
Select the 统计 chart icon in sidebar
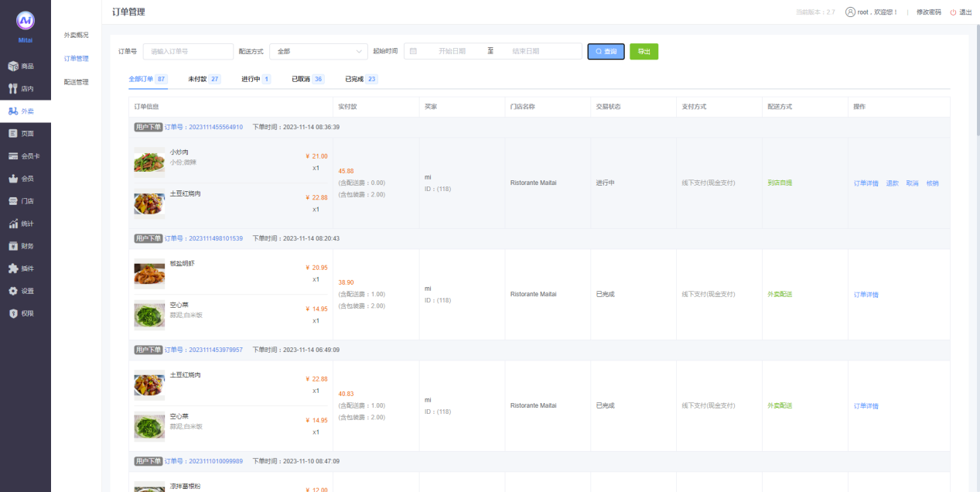[13, 224]
